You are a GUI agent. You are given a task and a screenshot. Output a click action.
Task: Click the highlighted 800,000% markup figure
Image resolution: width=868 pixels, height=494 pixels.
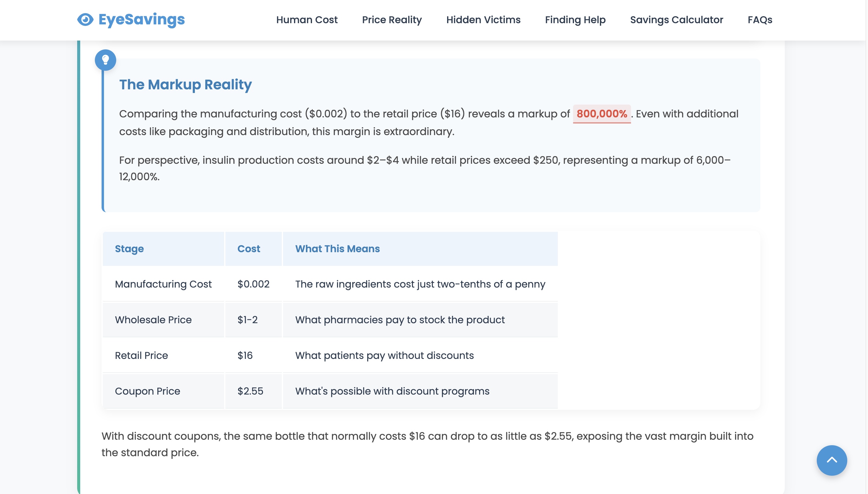click(x=601, y=114)
